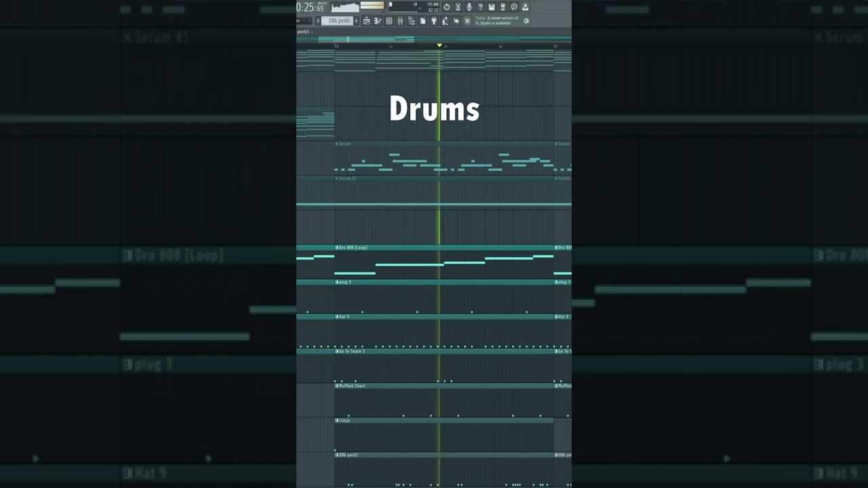Open the crasjs clip menu icon
868x488 pixels.
[336, 420]
